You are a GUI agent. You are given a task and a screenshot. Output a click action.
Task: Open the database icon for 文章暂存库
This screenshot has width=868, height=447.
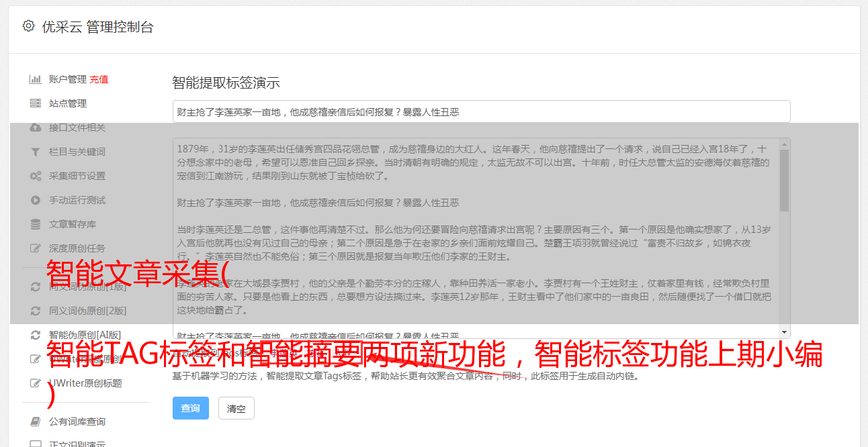pyautogui.click(x=36, y=224)
